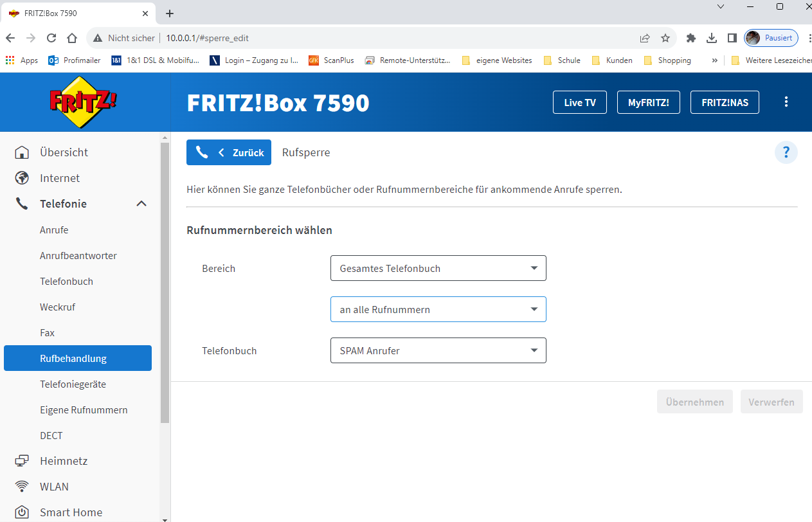Screen dimensions: 812x522
Task: Click the browser address bar
Action: point(386,38)
